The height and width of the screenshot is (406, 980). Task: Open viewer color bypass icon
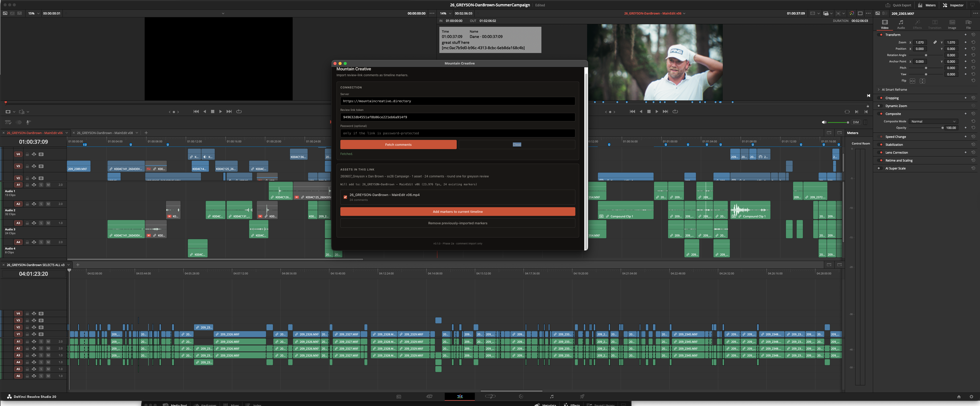[852, 13]
